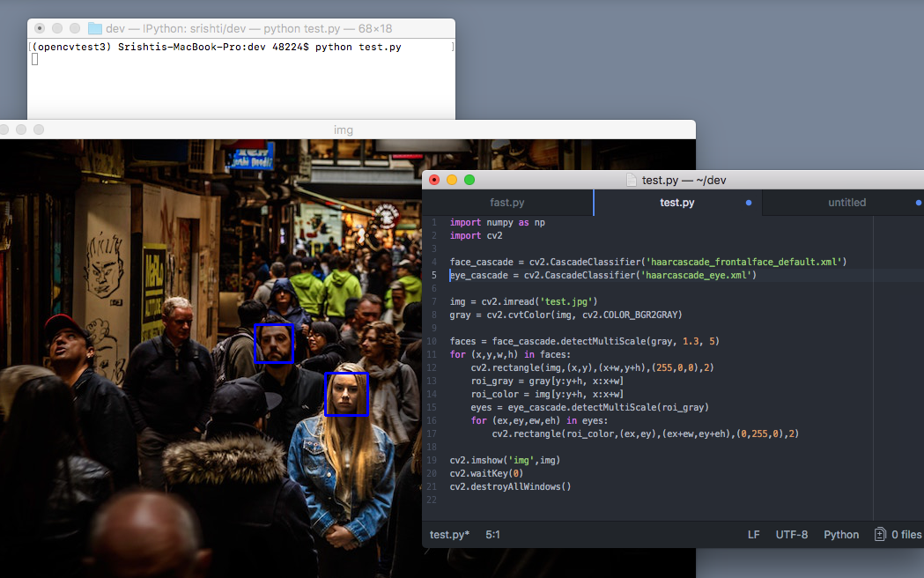This screenshot has height=578, width=924.
Task: Focus the img window by clicking its title bar
Action: click(343, 130)
